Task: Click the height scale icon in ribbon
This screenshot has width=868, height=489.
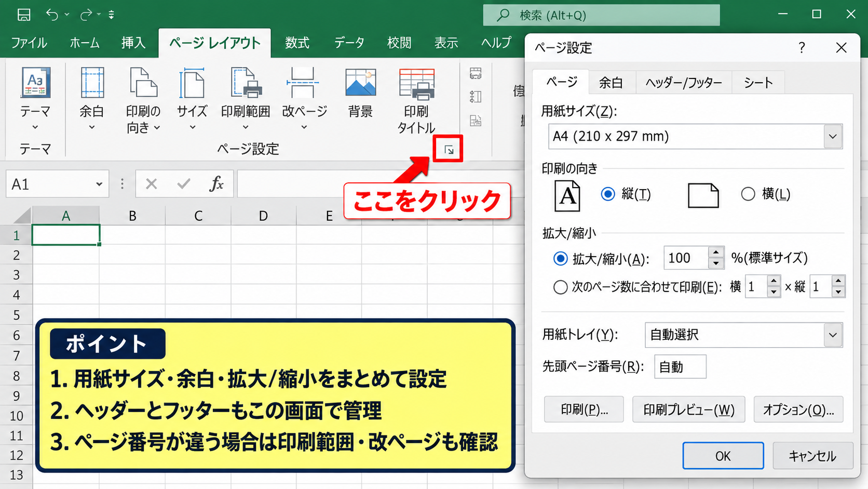Action: click(x=476, y=97)
